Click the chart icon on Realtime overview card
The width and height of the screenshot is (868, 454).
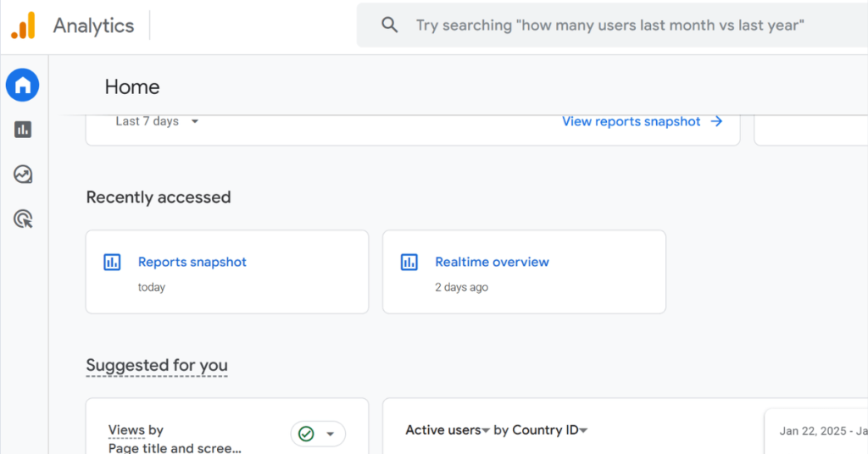[409, 262]
